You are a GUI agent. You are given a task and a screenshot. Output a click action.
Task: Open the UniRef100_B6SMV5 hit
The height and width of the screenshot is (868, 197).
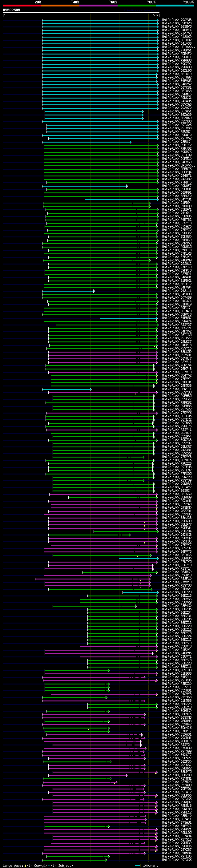(177, 26)
